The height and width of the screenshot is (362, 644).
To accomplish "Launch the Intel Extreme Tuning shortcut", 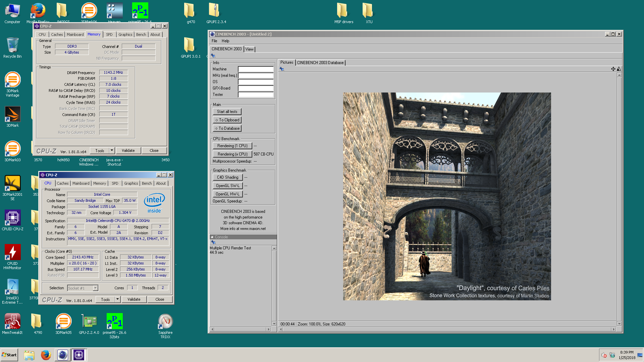I will (x=12, y=291).
